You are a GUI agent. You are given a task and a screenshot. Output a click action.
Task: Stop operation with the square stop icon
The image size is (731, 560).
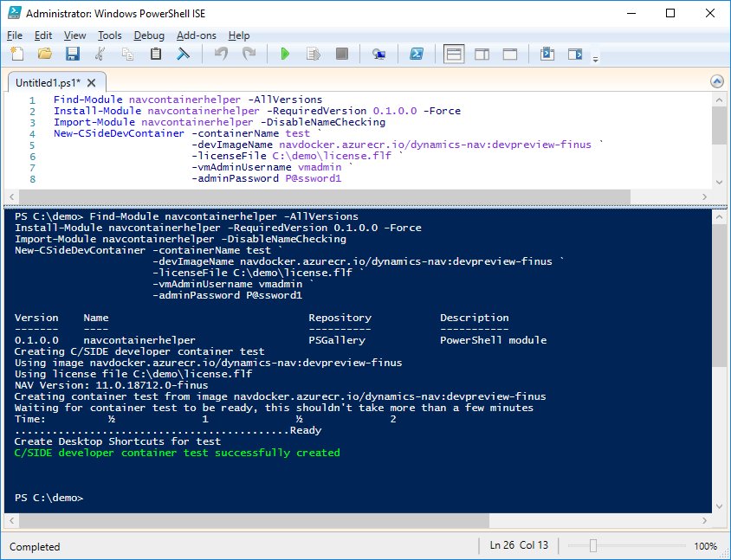pyautogui.click(x=342, y=54)
